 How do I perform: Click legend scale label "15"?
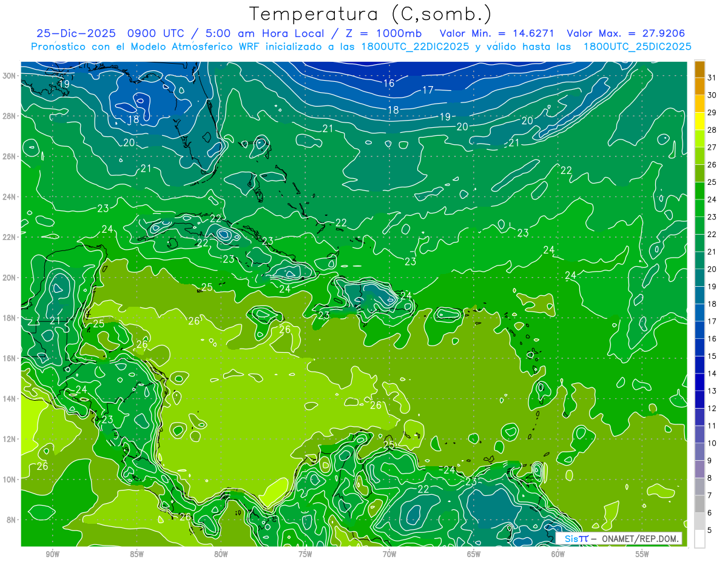(712, 356)
